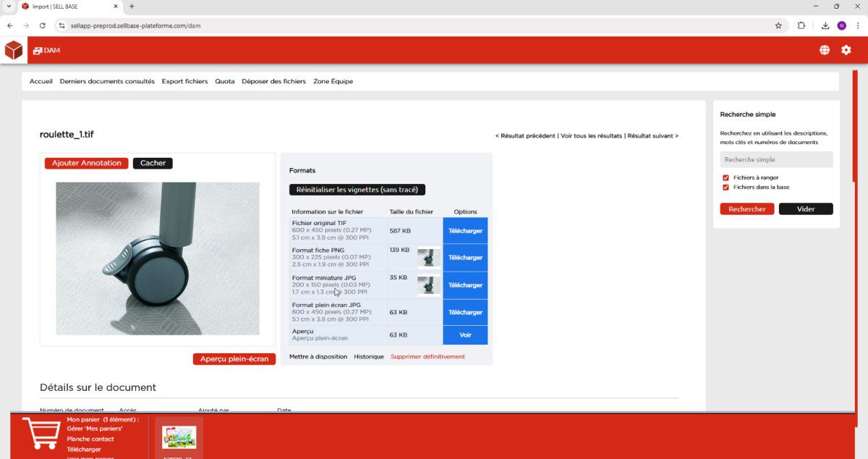
Task: Go to 'Résultat suivant' link
Action: click(652, 135)
